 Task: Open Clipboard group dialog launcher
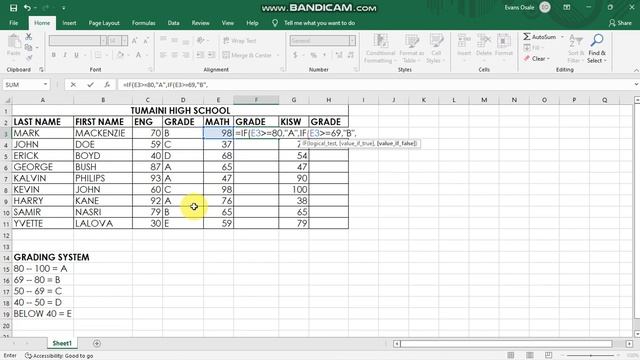point(41,70)
